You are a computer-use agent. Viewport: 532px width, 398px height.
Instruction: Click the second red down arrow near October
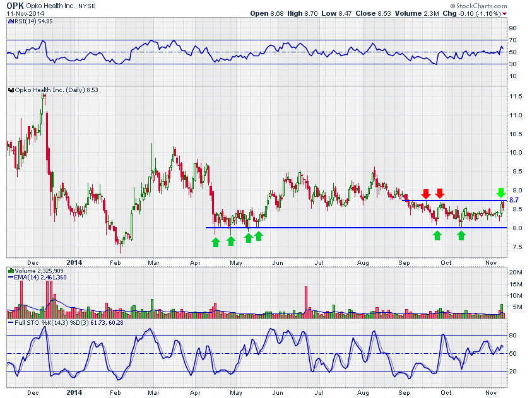click(440, 192)
